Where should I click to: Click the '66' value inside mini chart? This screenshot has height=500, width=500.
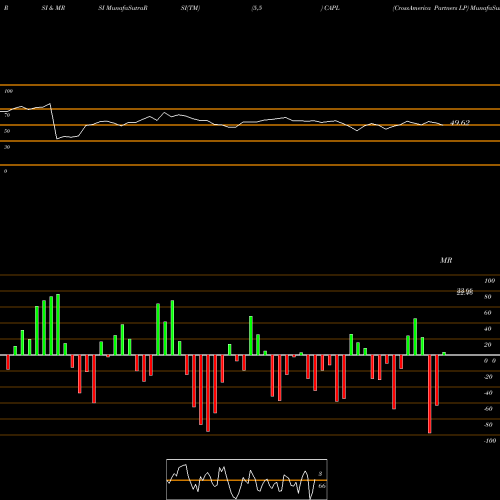click(x=322, y=486)
